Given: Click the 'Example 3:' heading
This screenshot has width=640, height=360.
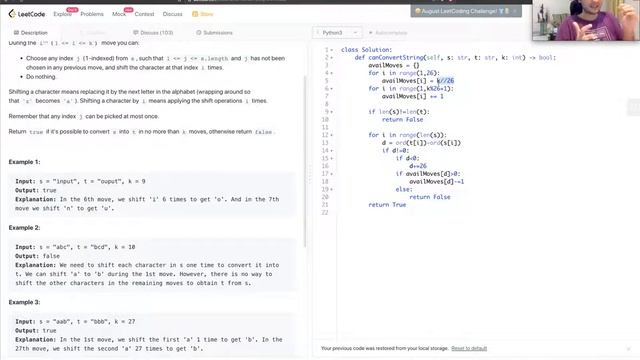Looking at the screenshot, I should click(x=24, y=302).
